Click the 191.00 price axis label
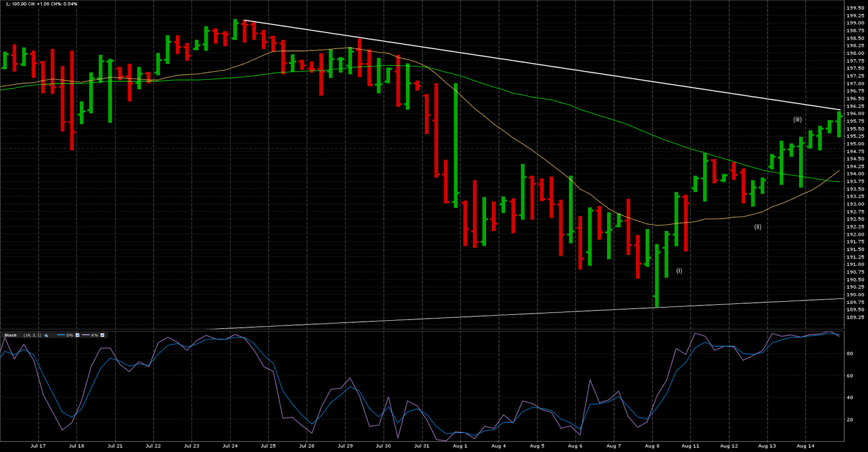Image resolution: width=868 pixels, height=452 pixels. (x=856, y=265)
